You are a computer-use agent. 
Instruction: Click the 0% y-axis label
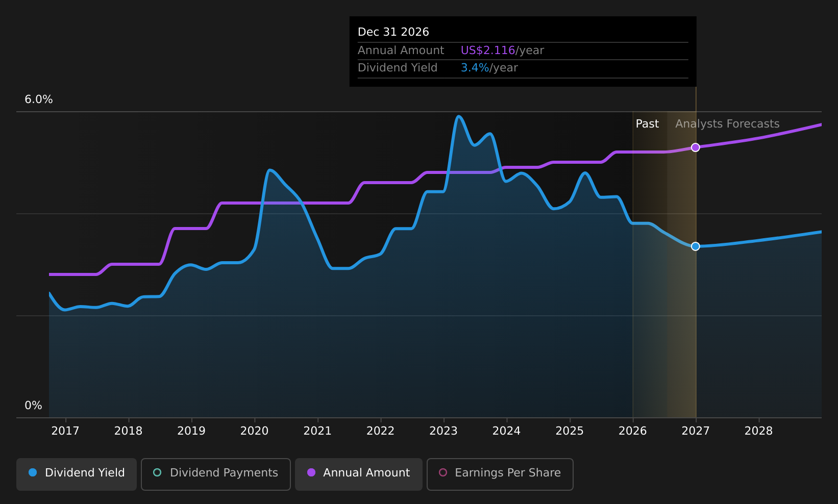point(33,406)
